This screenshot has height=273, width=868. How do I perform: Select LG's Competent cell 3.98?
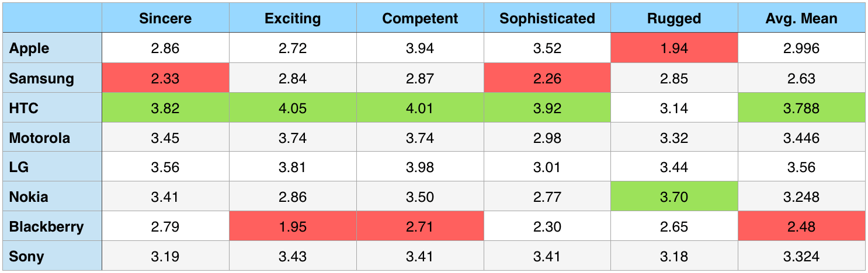420,167
